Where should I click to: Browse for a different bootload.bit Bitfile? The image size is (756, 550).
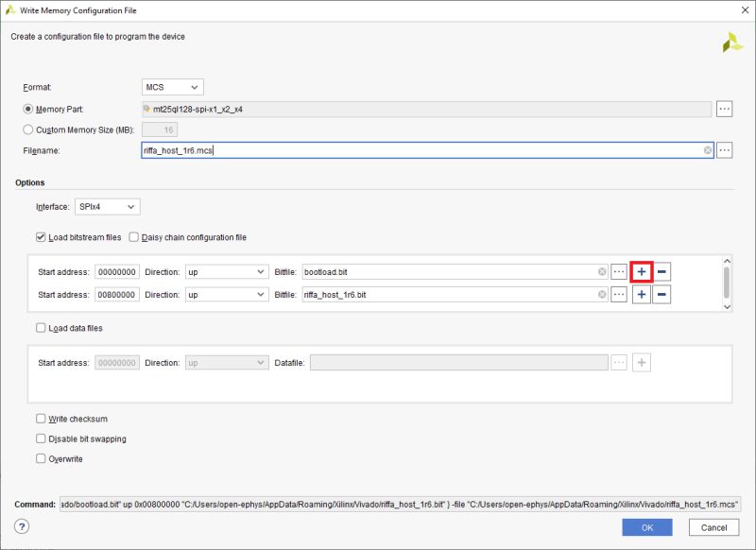click(621, 271)
